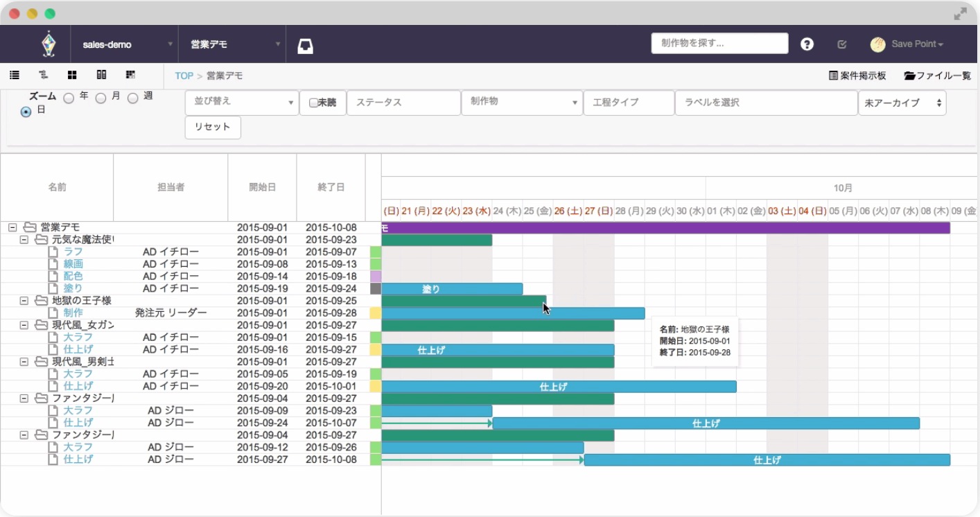Switch to the two-column board view icon
Viewport: 980px width, 517px height.
(x=101, y=76)
